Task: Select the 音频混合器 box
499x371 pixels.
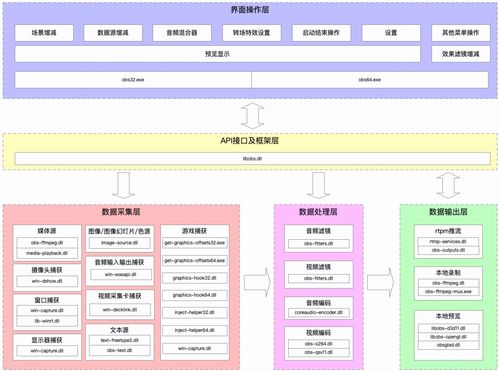Action: coord(182,33)
